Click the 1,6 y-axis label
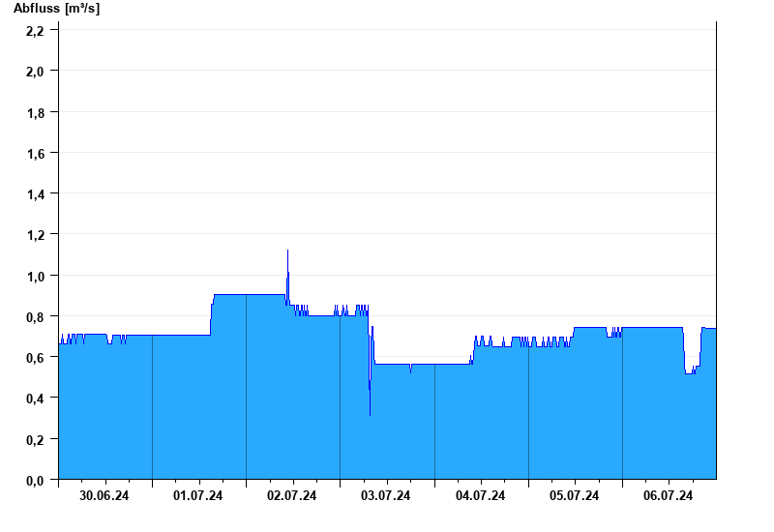 point(35,154)
